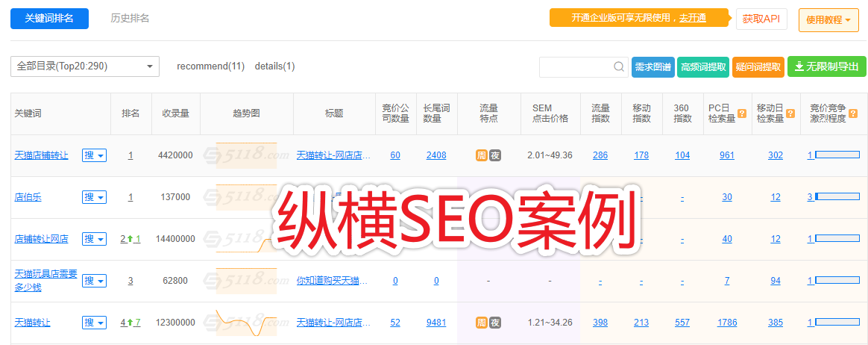
Task: Click PC日检索量 value 1786
Action: (x=727, y=323)
